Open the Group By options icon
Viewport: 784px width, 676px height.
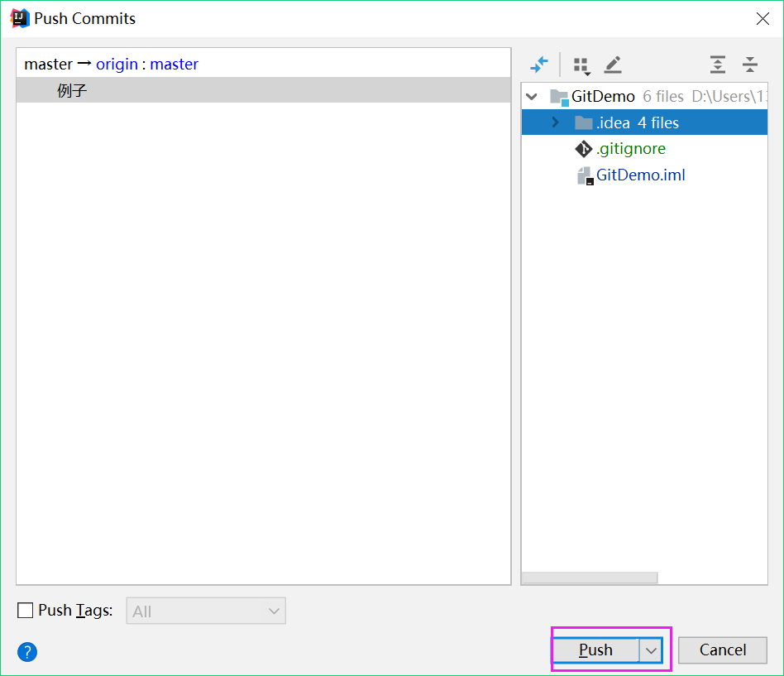click(x=581, y=65)
